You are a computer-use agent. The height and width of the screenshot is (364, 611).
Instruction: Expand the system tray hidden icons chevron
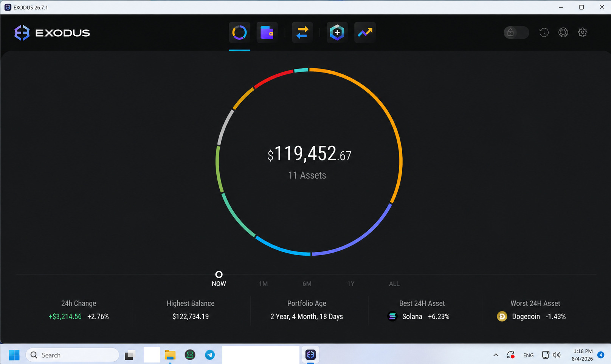pos(496,355)
